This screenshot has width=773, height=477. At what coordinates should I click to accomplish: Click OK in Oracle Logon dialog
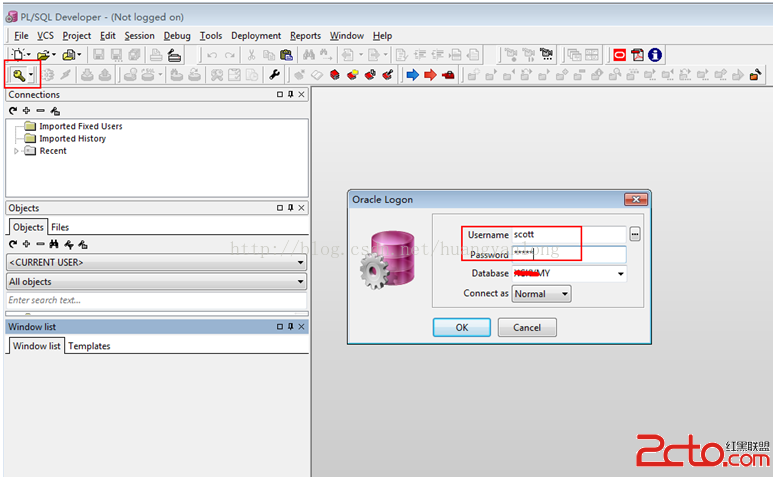pos(461,327)
